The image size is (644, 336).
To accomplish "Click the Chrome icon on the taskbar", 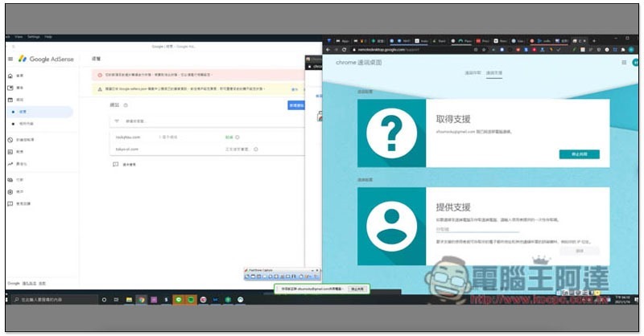I will (x=142, y=300).
